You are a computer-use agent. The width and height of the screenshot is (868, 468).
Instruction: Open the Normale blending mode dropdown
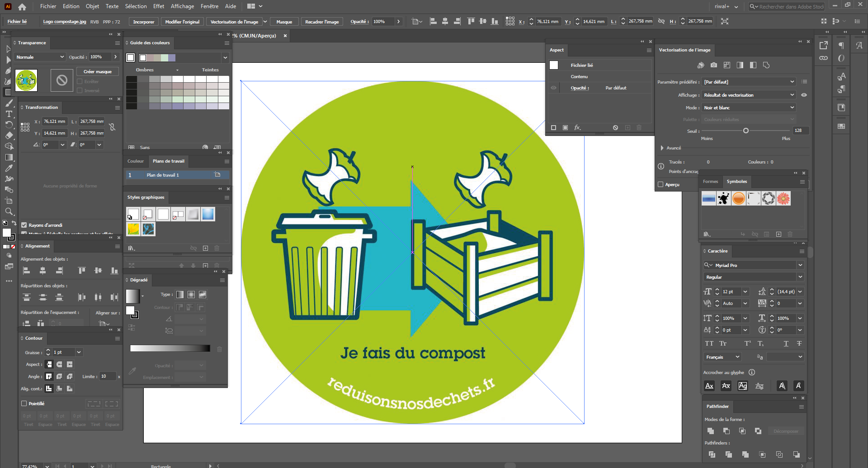click(x=40, y=57)
